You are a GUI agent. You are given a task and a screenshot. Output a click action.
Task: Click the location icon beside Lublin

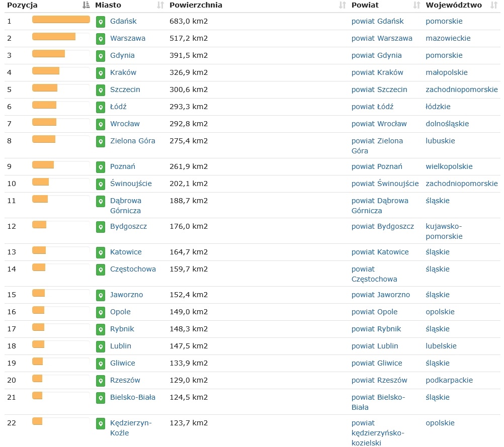tap(101, 346)
